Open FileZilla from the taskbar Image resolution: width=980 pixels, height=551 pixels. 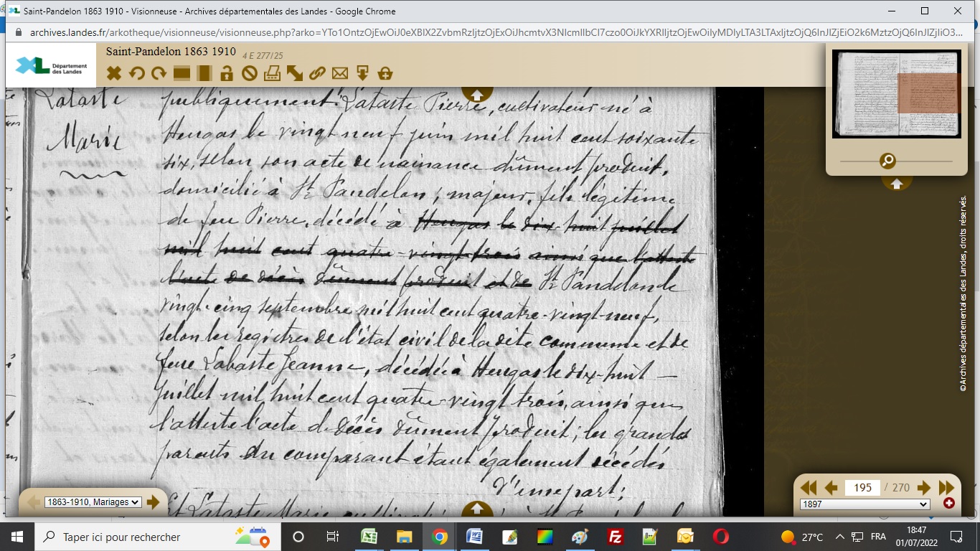click(614, 537)
